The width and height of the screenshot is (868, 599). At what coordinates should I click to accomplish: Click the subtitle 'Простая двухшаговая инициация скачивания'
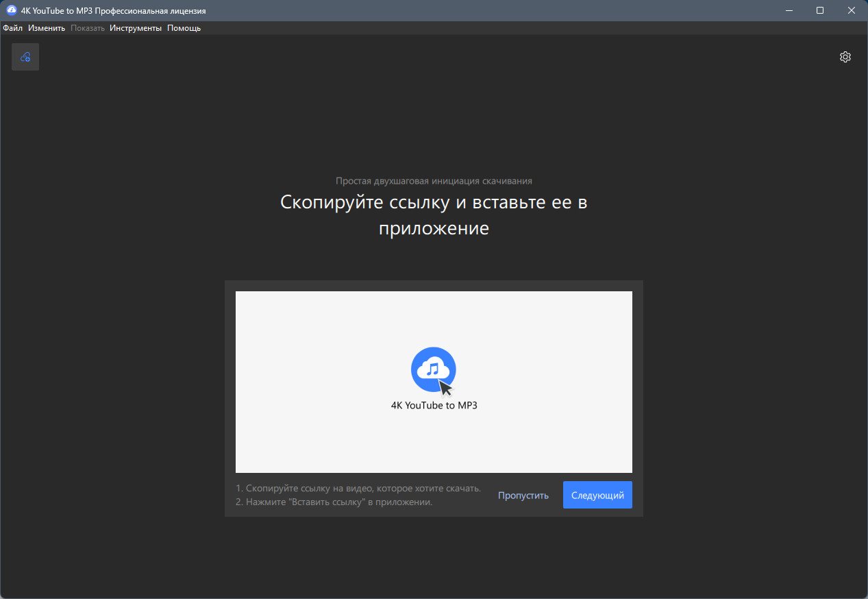tap(434, 181)
